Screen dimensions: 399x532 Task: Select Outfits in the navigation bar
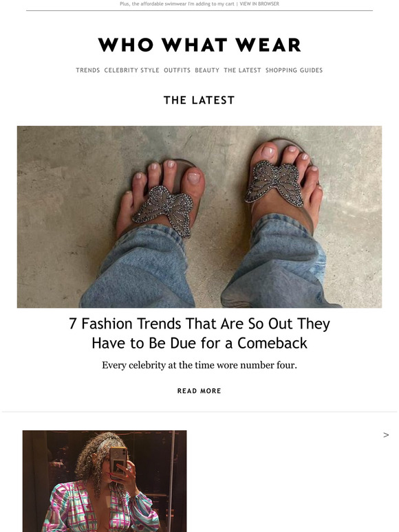(177, 70)
